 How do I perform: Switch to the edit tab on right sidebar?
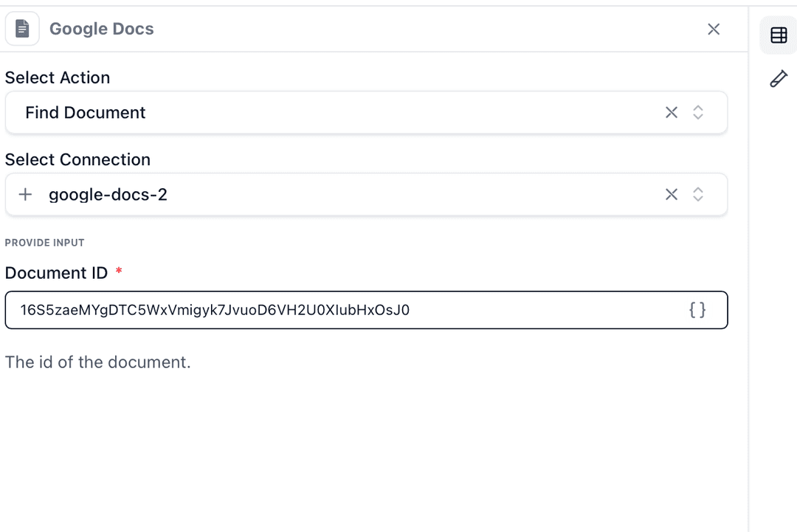779,77
